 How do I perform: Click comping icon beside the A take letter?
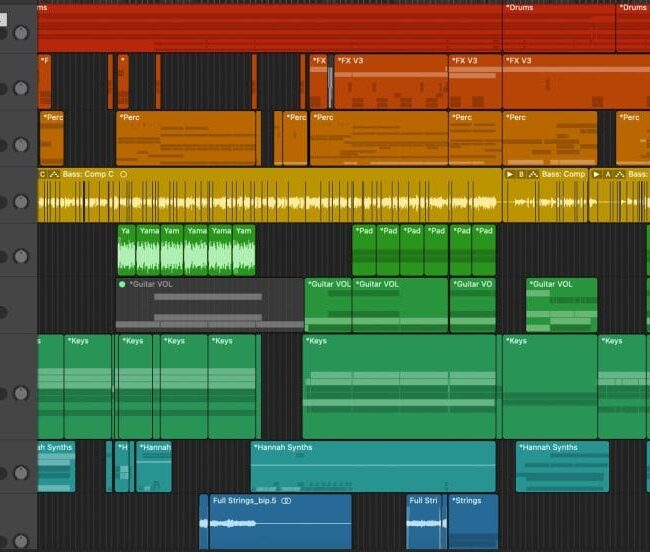click(x=620, y=174)
